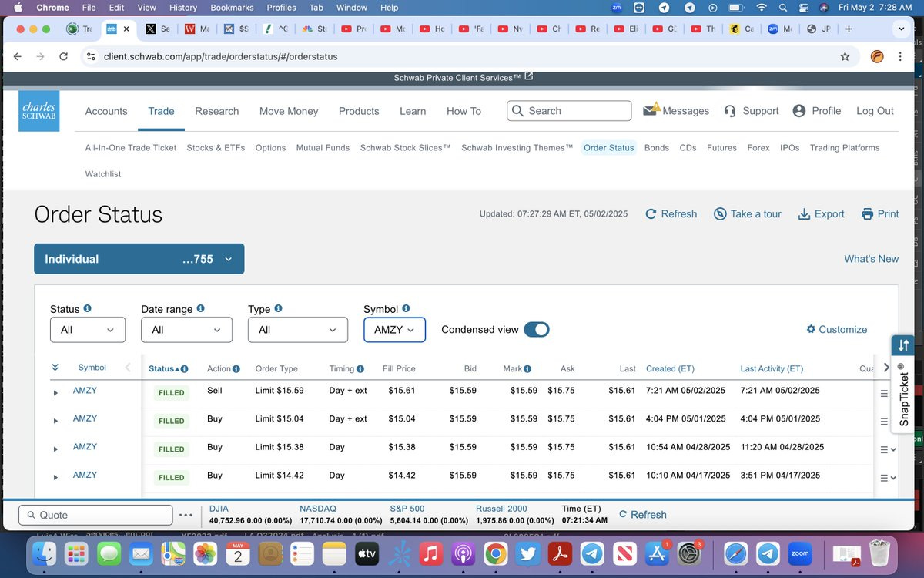Screen dimensions: 924x578
Task: Open the Profile page
Action: click(x=817, y=111)
